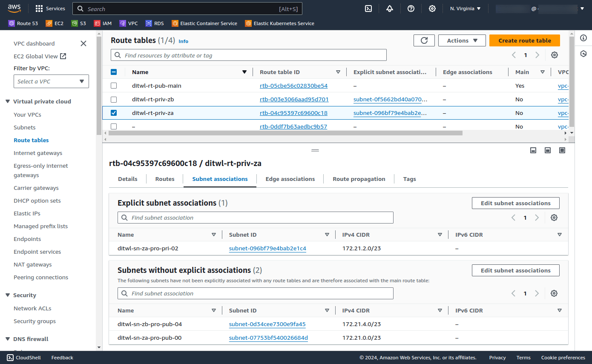Click the Create route table button

524,40
